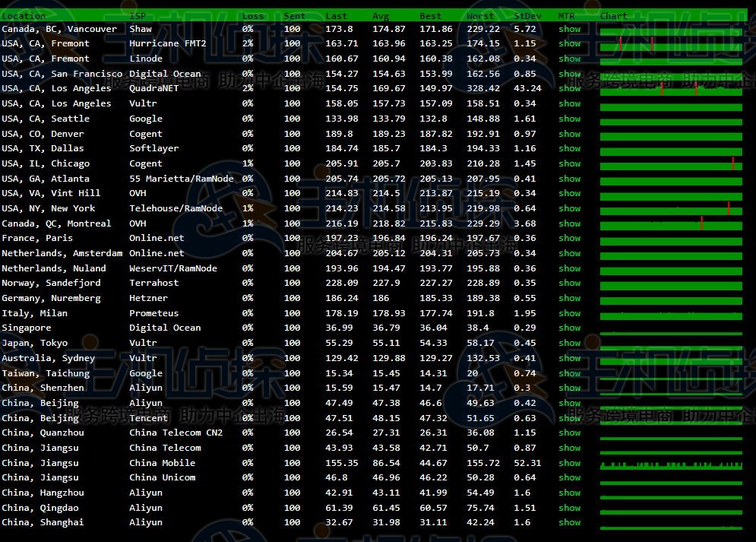This screenshot has height=542, width=756.
Task: Click the chart bar for Jiangsu China Mobile
Action: click(x=671, y=464)
